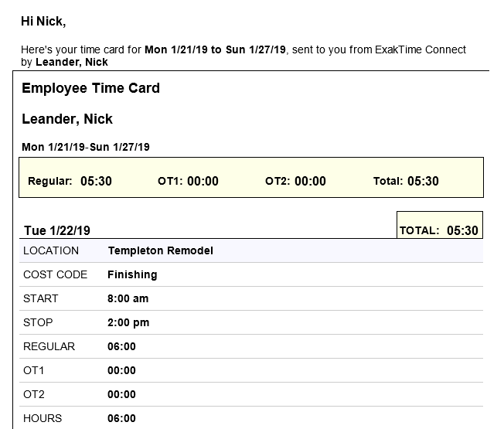Click the '06:00' value in REGULAR row
504x429 pixels.
[121, 346]
